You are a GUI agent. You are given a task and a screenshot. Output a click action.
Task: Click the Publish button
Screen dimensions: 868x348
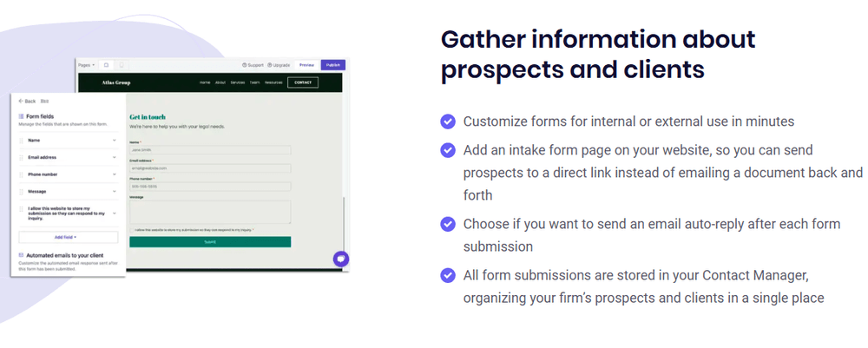click(x=332, y=65)
